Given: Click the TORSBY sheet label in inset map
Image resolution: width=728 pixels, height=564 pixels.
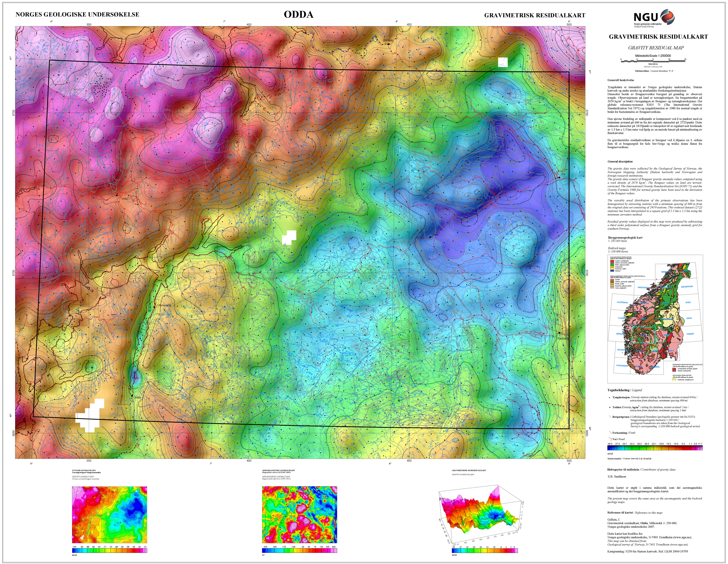Looking at the screenshot, I should click(690, 334).
